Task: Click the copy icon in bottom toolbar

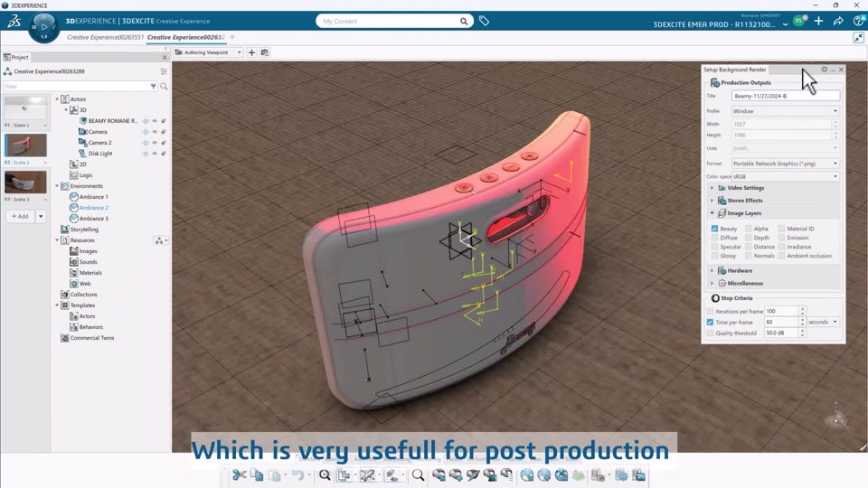Action: pos(257,474)
